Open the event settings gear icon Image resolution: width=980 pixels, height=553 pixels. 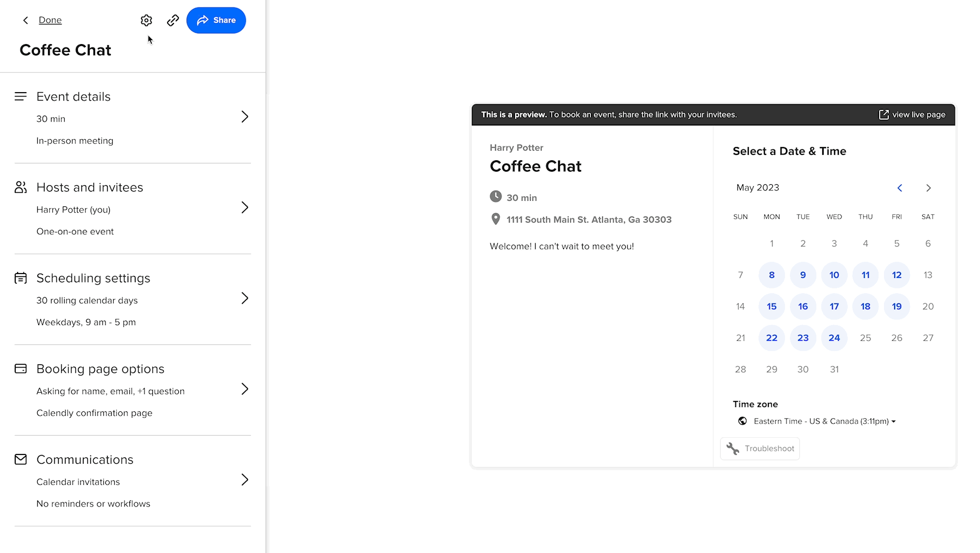click(146, 20)
